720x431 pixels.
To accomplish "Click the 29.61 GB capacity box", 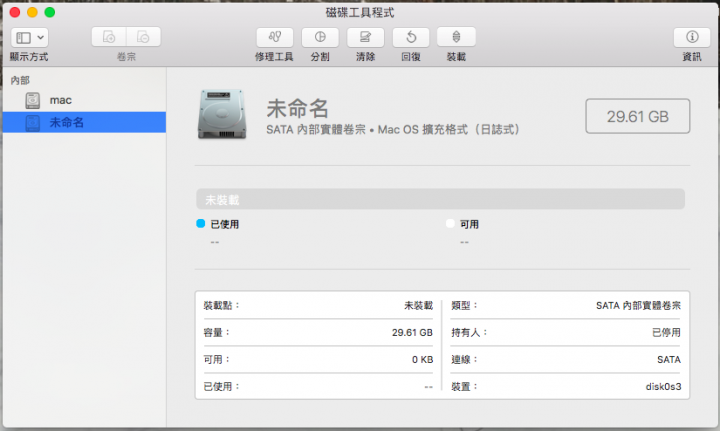I will [x=637, y=116].
